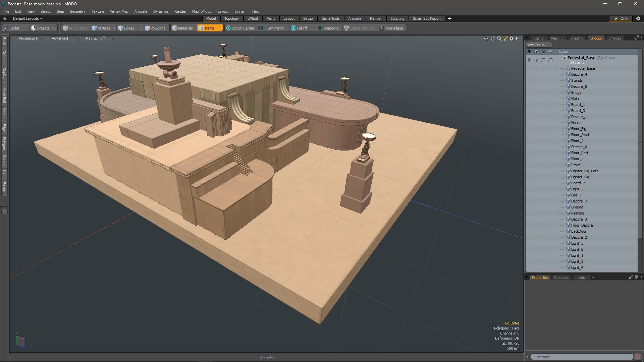This screenshot has width=644, height=362.
Task: Open the Falloff options
Action: click(x=302, y=28)
